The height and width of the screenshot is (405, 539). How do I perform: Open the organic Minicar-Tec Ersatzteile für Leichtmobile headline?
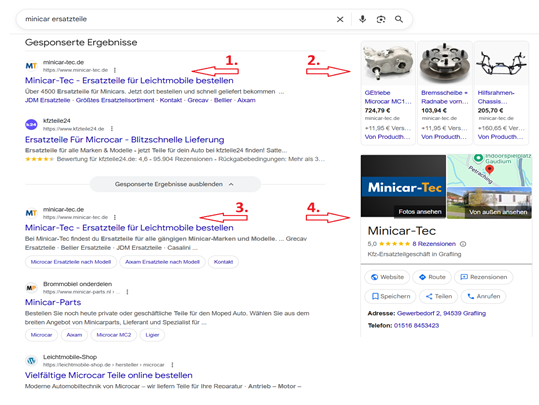pyautogui.click(x=129, y=228)
